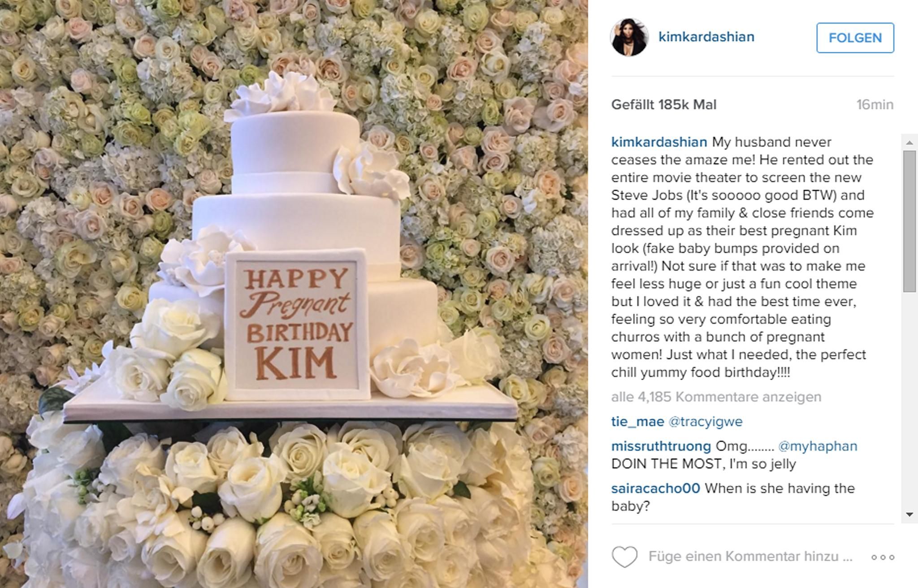The image size is (918, 588).
Task: Click the FOLGEN follow button
Action: click(x=855, y=38)
